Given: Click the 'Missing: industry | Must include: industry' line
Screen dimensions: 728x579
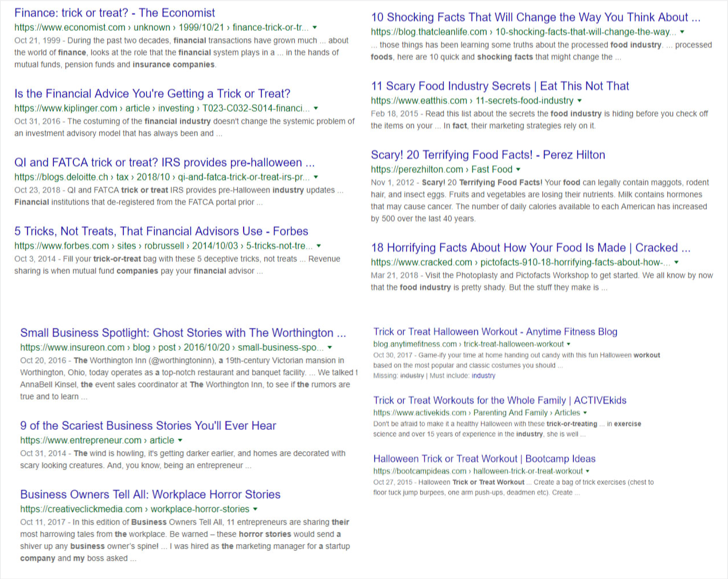Looking at the screenshot, I should point(434,376).
